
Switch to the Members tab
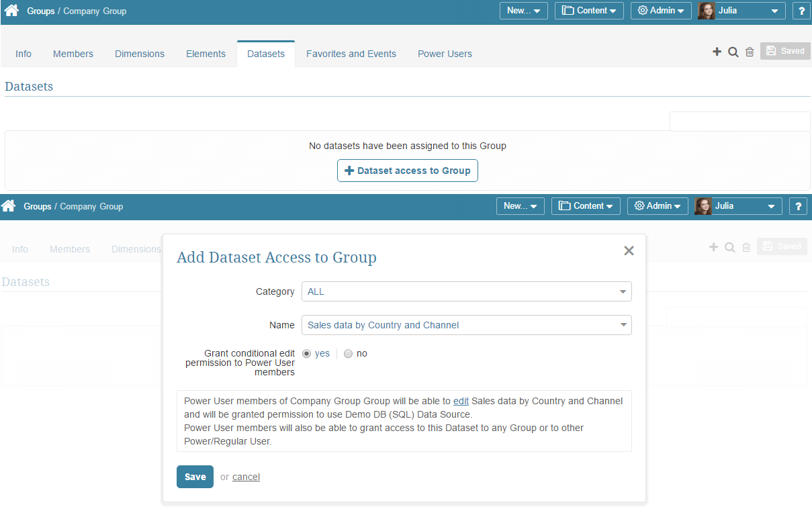point(73,54)
